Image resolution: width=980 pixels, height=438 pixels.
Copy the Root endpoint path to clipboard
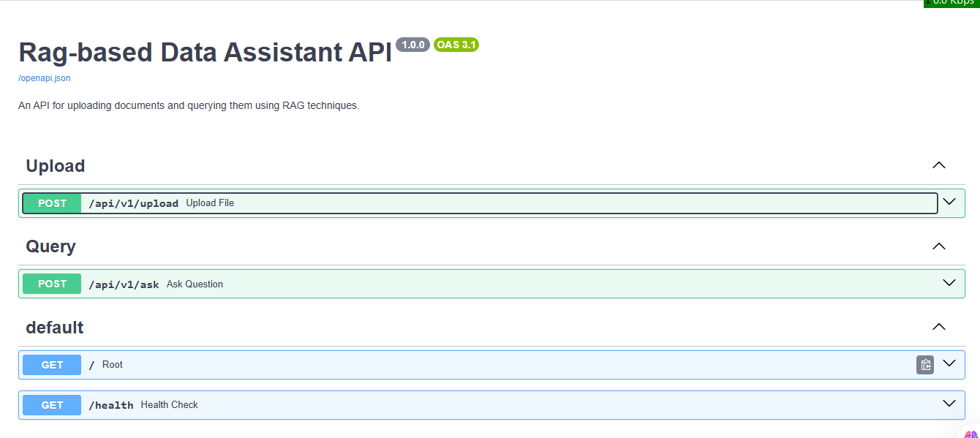click(x=925, y=365)
